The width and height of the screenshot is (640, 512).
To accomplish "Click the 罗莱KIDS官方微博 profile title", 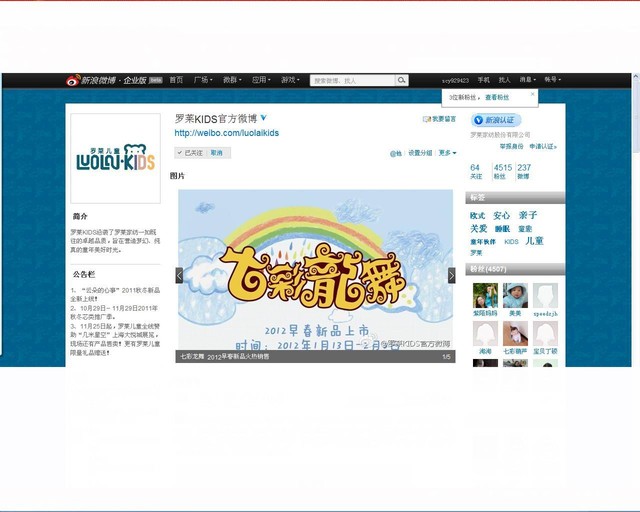I will [x=216, y=118].
